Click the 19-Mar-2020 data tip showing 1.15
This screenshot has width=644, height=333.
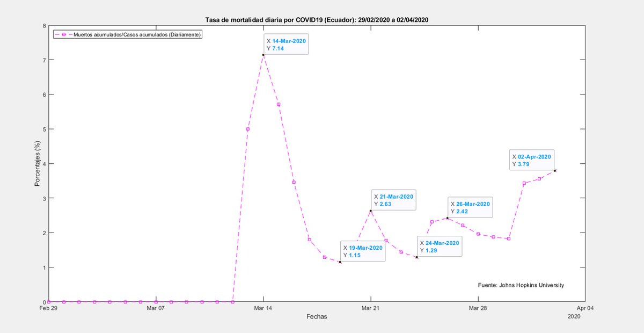click(363, 251)
